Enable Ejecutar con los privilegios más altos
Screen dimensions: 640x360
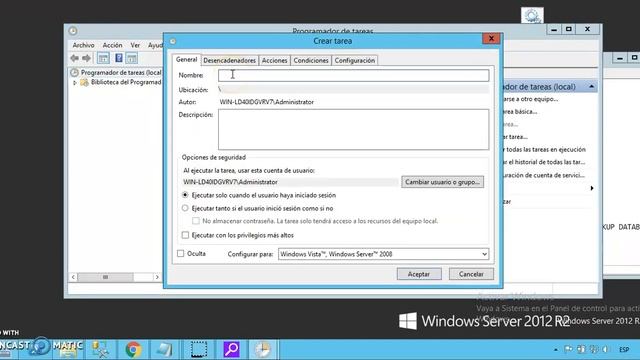[x=185, y=235]
